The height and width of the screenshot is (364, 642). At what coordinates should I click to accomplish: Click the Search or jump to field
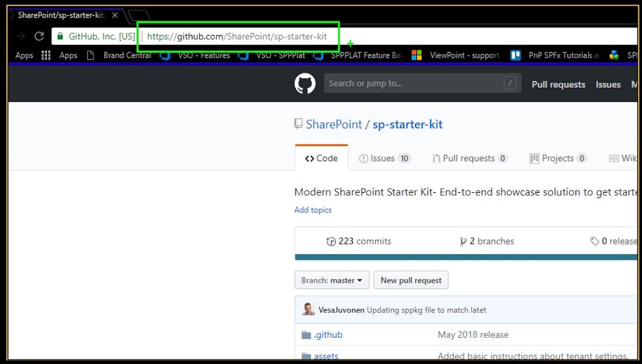pyautogui.click(x=423, y=83)
